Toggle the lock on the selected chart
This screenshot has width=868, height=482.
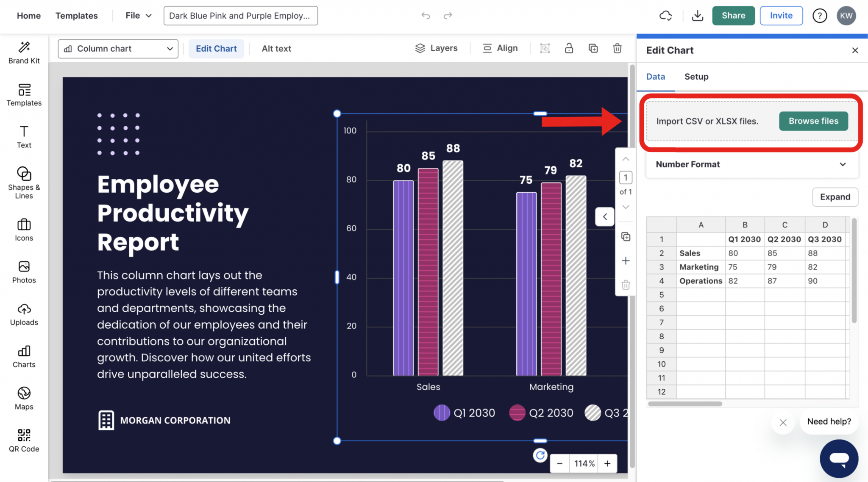(569, 48)
